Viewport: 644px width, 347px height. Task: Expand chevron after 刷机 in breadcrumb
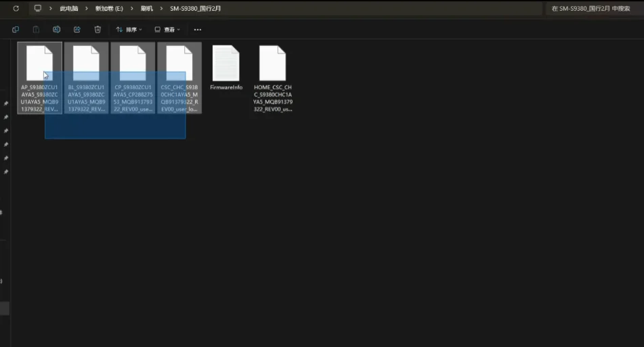(161, 8)
